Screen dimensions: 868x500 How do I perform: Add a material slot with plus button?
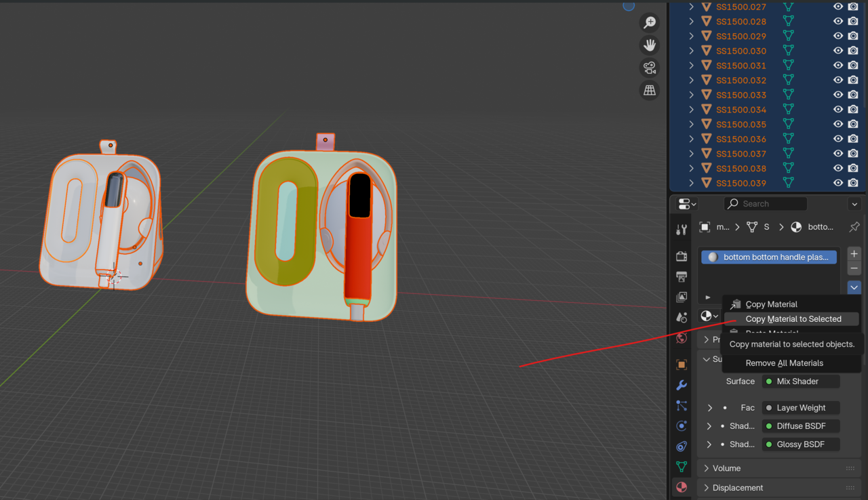pos(854,253)
